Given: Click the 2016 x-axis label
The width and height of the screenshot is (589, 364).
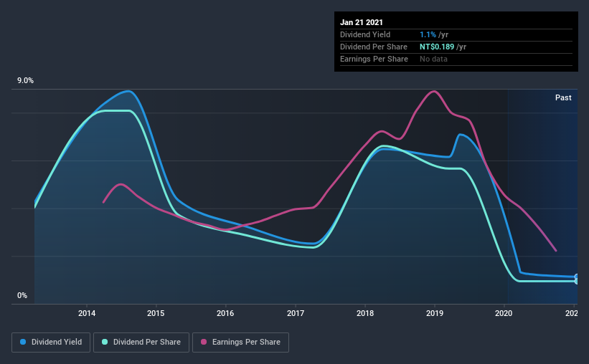Looking at the screenshot, I should (225, 313).
